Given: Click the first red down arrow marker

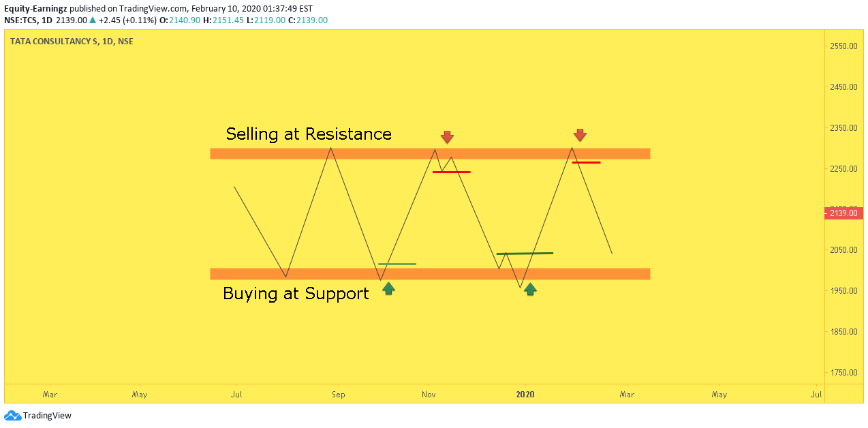Looking at the screenshot, I should point(447,138).
